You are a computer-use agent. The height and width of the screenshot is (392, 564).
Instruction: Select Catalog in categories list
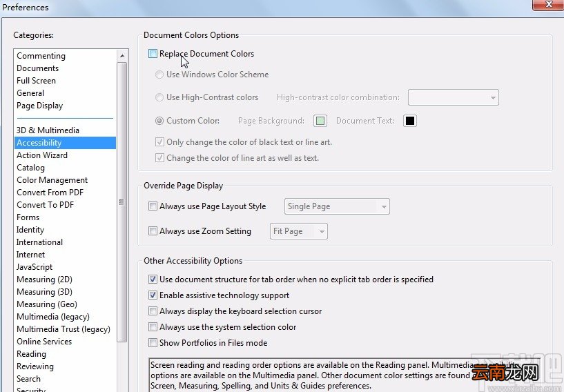[30, 168]
